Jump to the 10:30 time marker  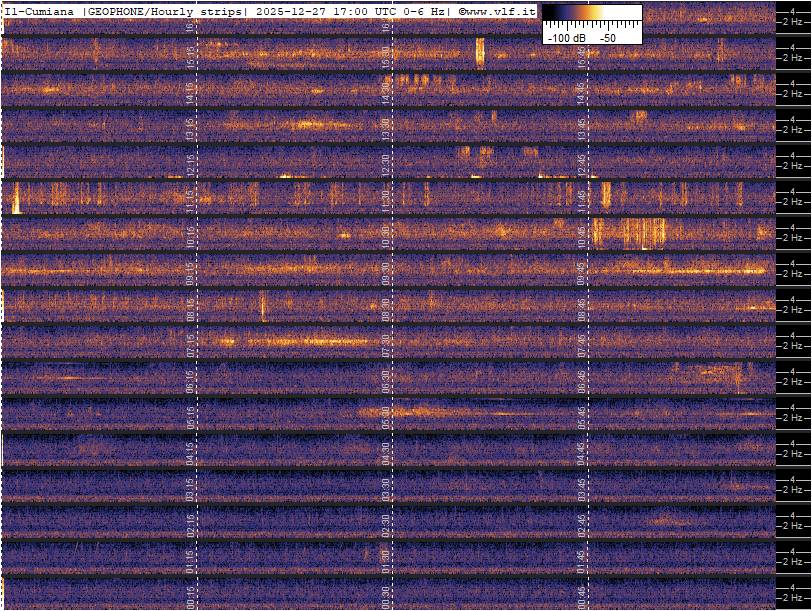pyautogui.click(x=386, y=235)
